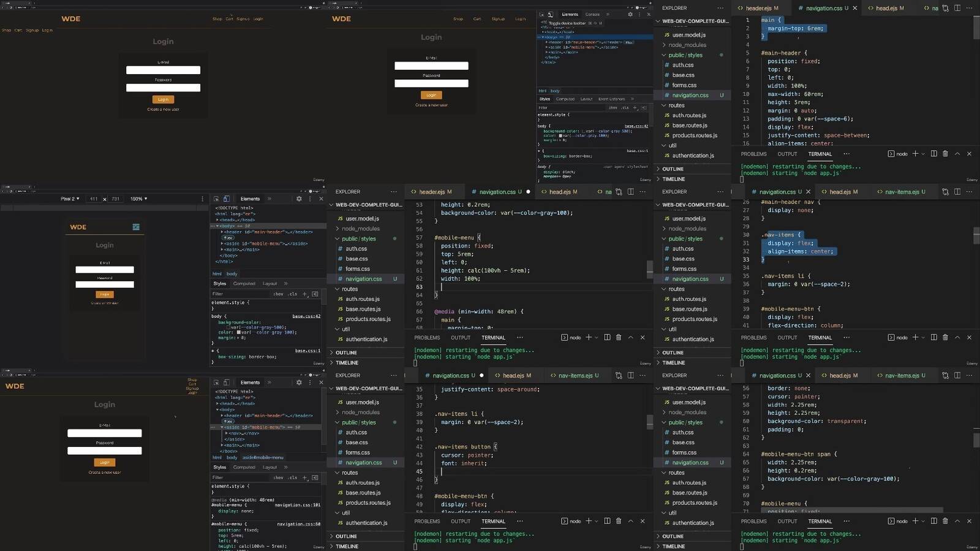Open navigation.css:101 link in bottom-left Styles pane
The width and height of the screenshot is (980, 551).
coord(298,505)
